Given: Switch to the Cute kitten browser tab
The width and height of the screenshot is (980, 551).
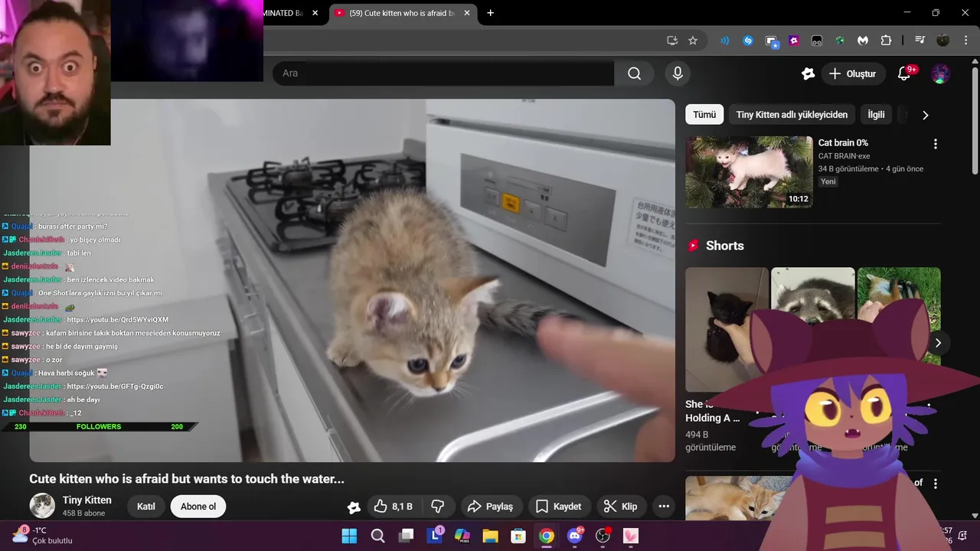Looking at the screenshot, I should pyautogui.click(x=402, y=13).
